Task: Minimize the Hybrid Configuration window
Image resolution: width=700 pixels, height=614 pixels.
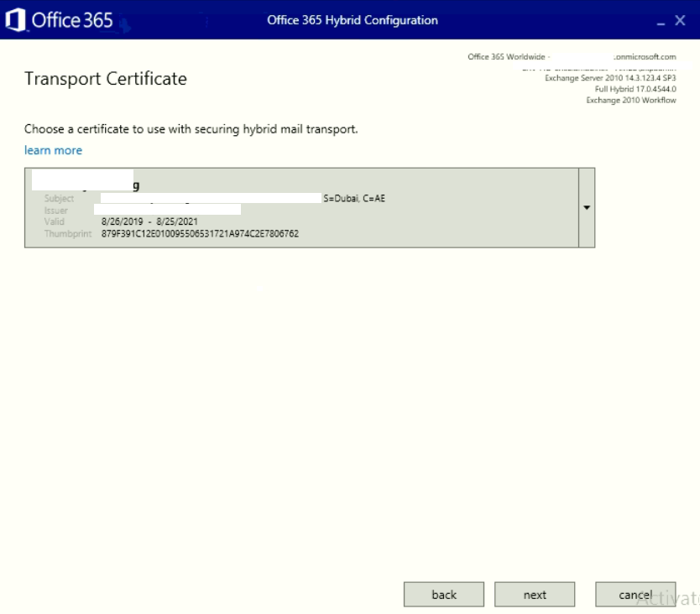Action: (x=661, y=23)
